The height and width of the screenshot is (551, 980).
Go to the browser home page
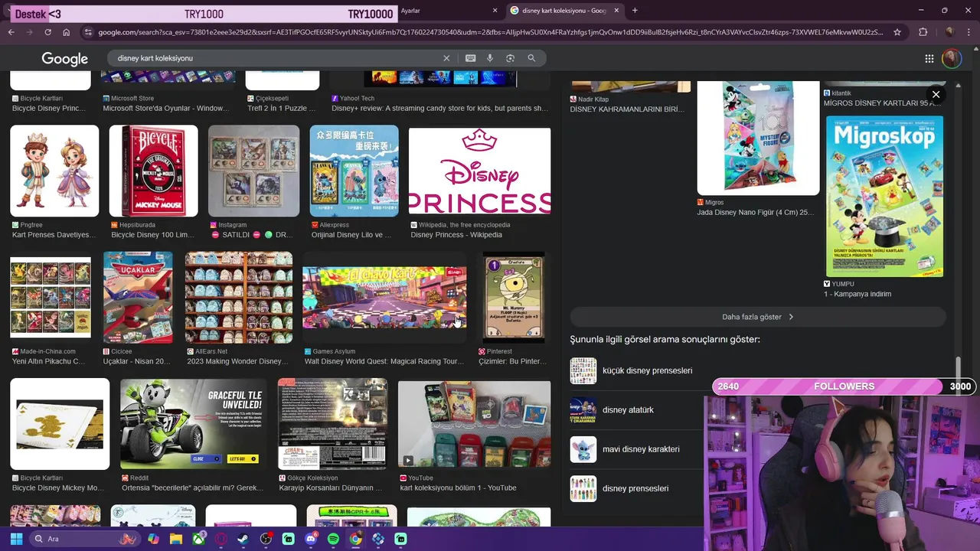(67, 32)
